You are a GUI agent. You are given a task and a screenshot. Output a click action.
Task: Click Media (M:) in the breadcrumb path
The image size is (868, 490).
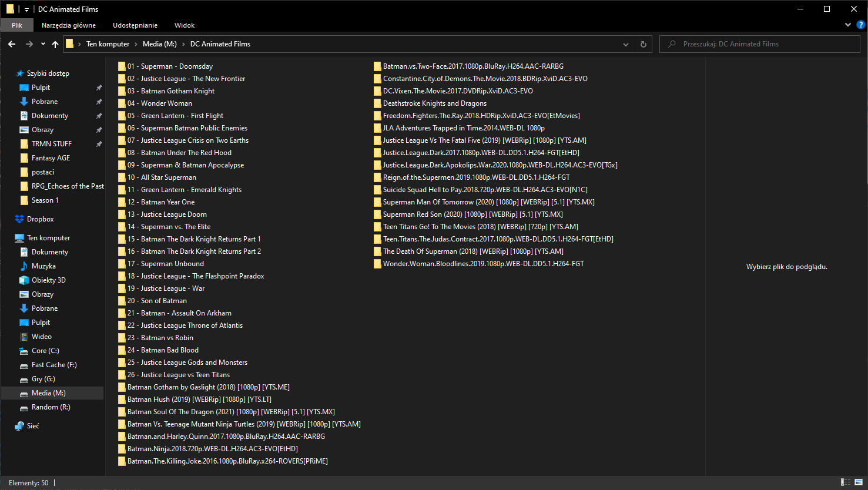coord(159,44)
